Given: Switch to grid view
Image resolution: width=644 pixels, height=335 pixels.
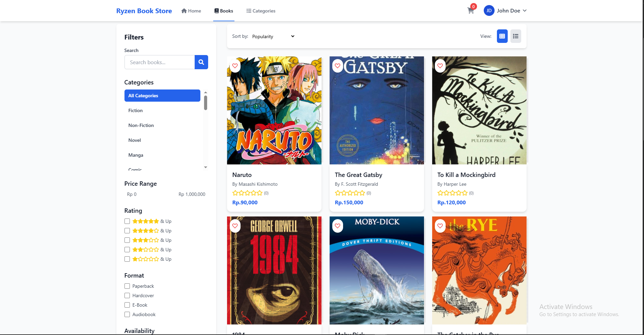Looking at the screenshot, I should [502, 36].
